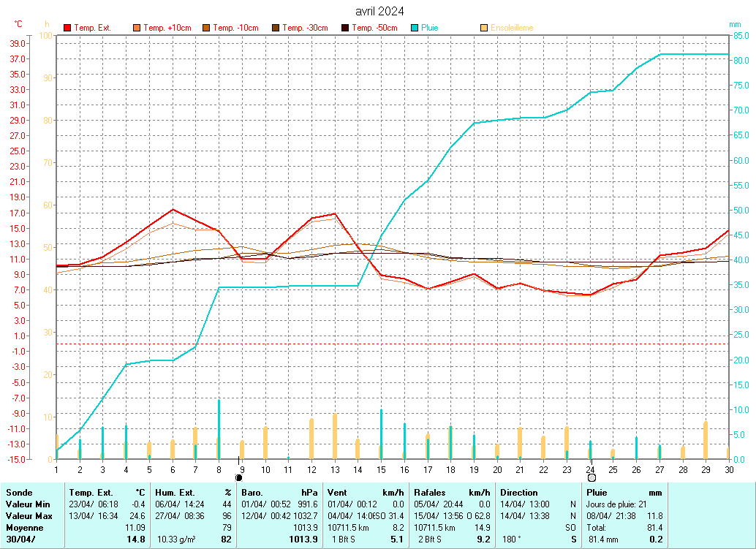Image resolution: width=756 pixels, height=549 pixels.
Task: Click the Valeur Max row label
Action: [x=28, y=516]
